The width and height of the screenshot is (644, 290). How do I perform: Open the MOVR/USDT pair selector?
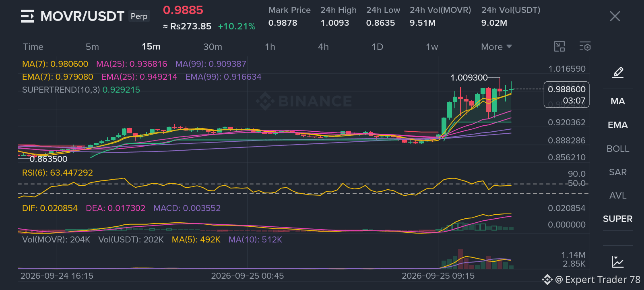(83, 16)
